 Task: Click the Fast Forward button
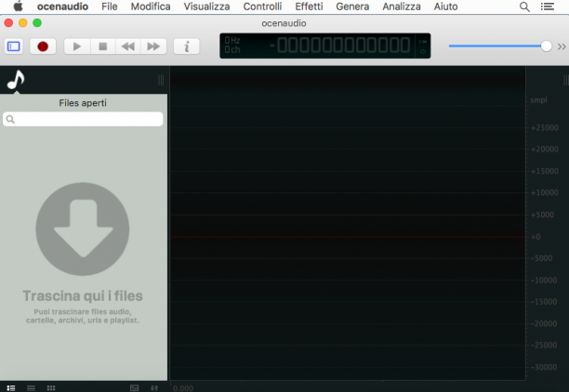point(153,46)
